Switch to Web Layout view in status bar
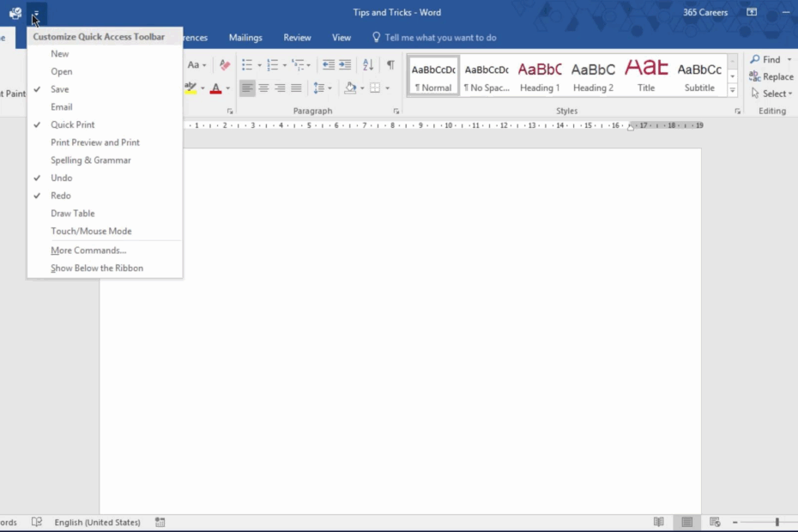 click(714, 522)
